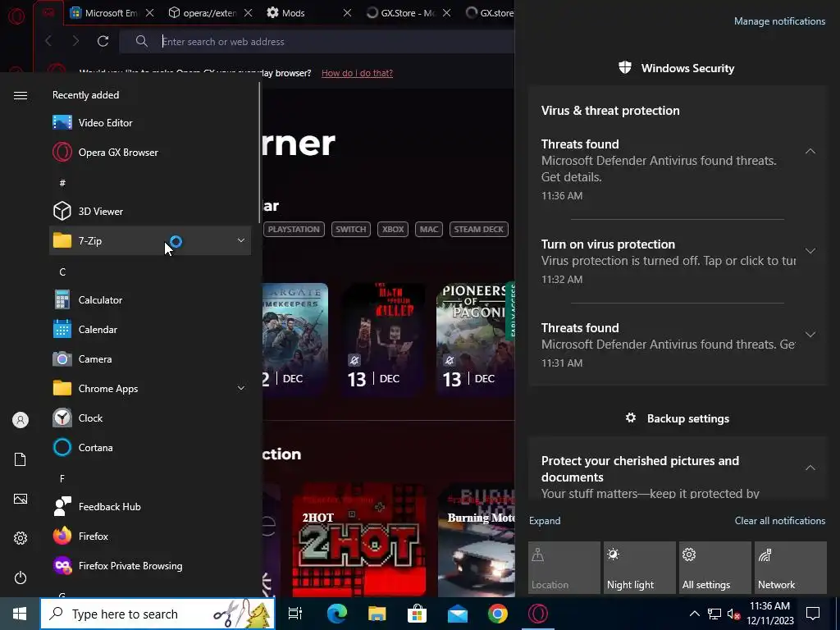
Task: Open File Explorer from taskbar
Action: (377, 614)
